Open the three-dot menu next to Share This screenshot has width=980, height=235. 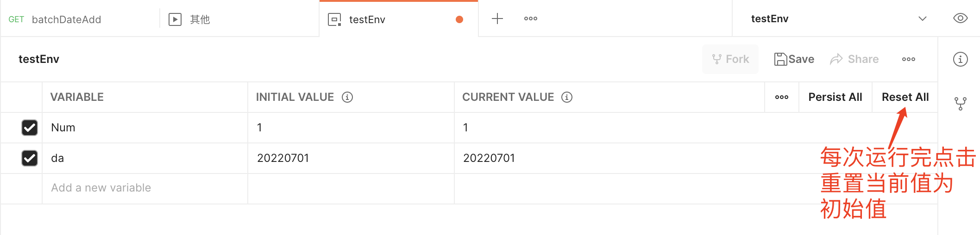(909, 59)
